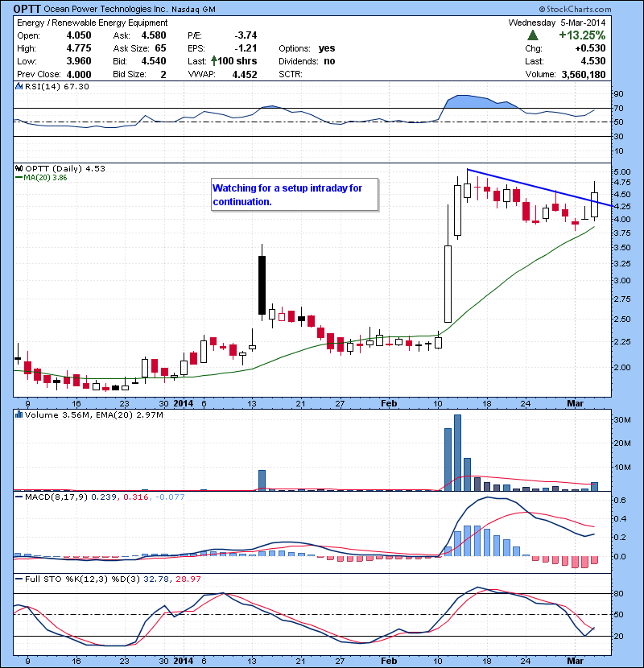Click the stochastic %D value 28.97
This screenshot has width=644, height=668.
tap(188, 579)
